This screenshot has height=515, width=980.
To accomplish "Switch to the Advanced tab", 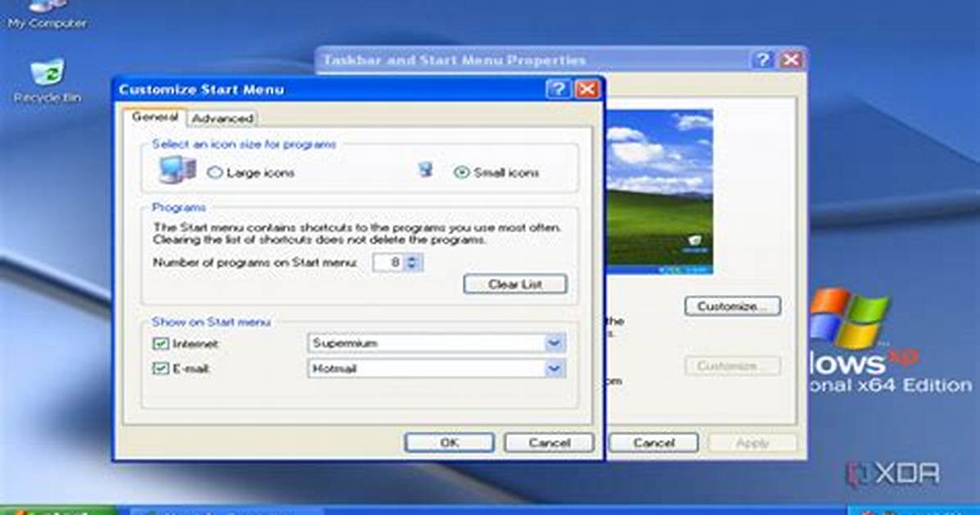I will click(222, 118).
